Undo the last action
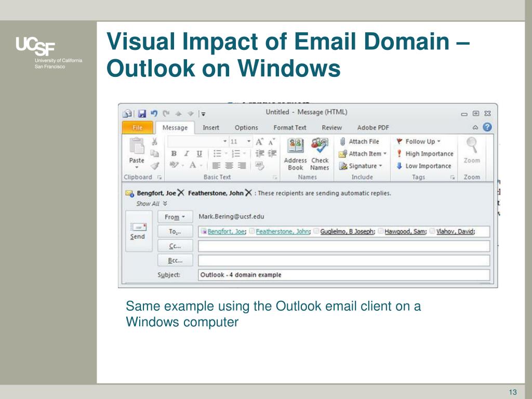 point(154,113)
